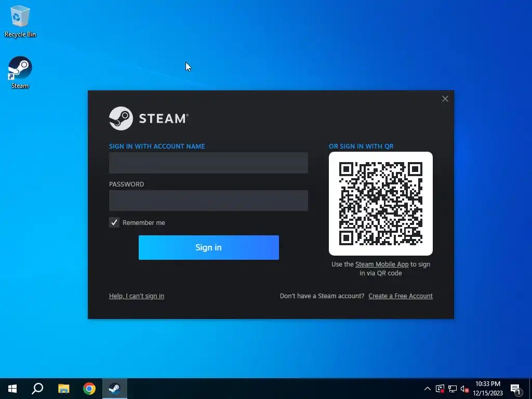Click into the account name field

coord(208,163)
